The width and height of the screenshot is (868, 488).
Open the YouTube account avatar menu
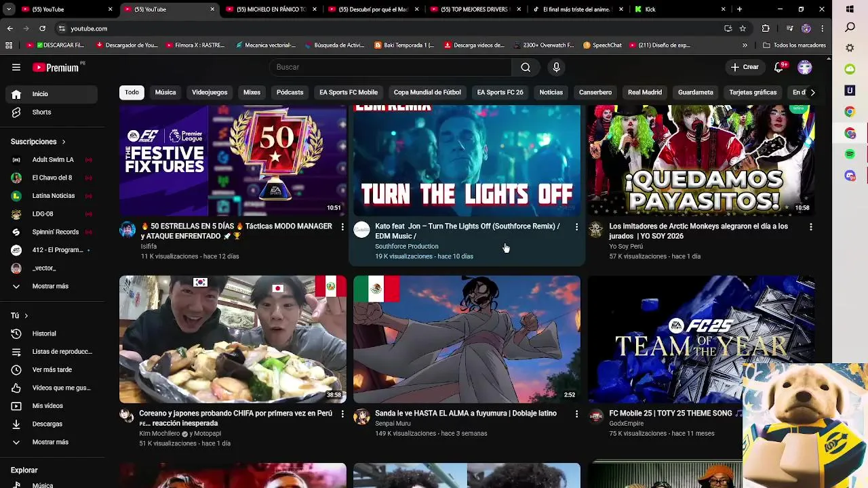[x=805, y=67]
